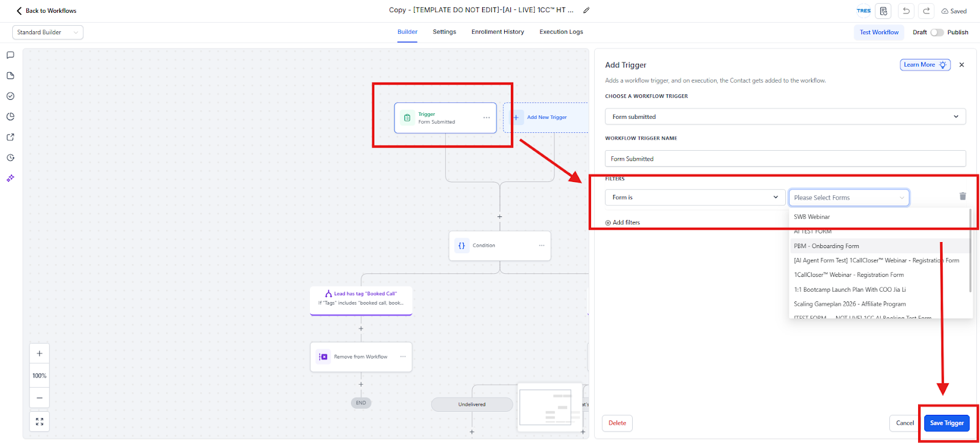
Task: Open the speech-bubble comments icon in the left sidebar
Action: (10, 55)
